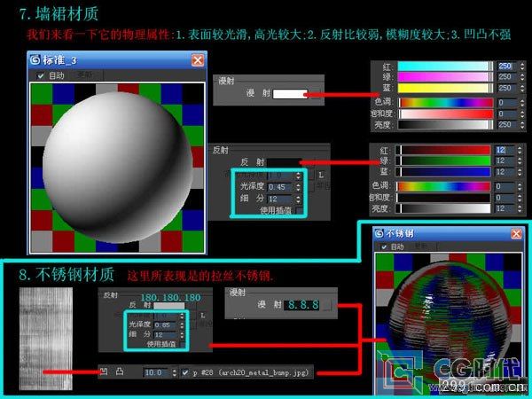Screen dimensions: 532x399
Task: Click the 绿 magenta slider showing value 250
Action: click(x=445, y=77)
